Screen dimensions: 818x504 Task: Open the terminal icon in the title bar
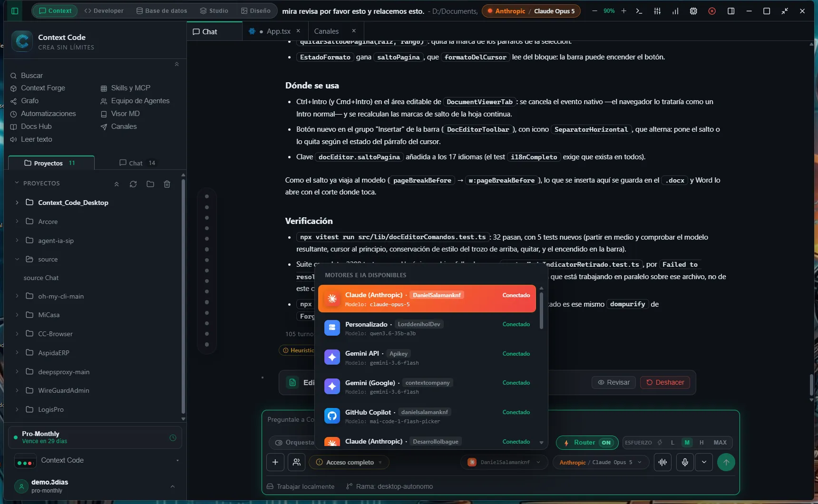(x=639, y=11)
